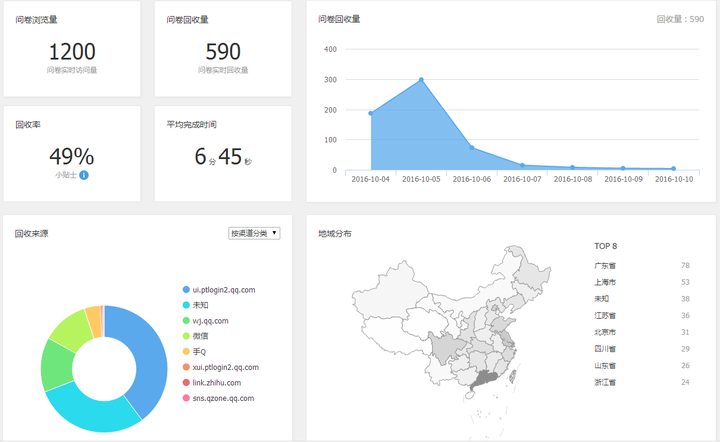Click the 回收量：590 chart label
The height and width of the screenshot is (442, 720).
[680, 19]
